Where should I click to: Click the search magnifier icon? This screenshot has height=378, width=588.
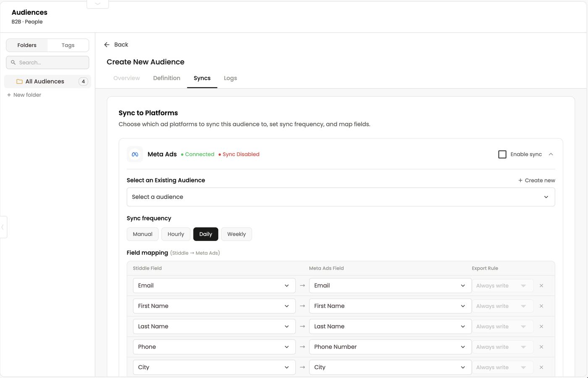tap(13, 63)
